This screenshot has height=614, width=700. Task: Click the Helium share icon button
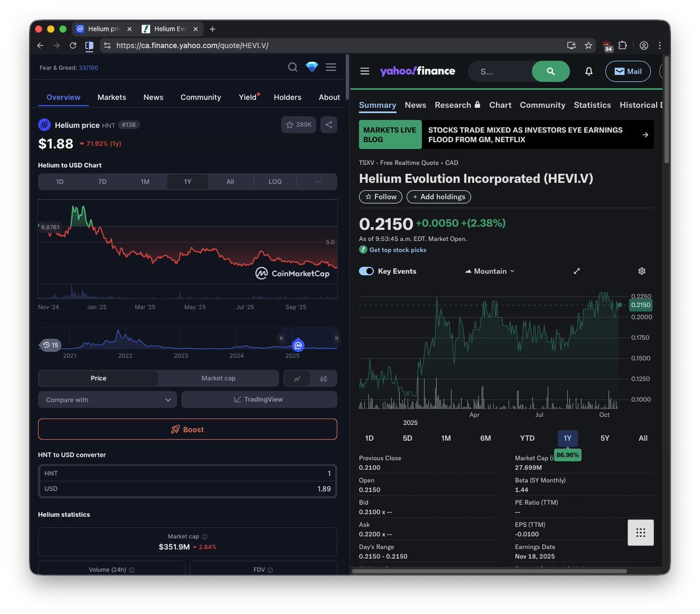[x=329, y=124]
